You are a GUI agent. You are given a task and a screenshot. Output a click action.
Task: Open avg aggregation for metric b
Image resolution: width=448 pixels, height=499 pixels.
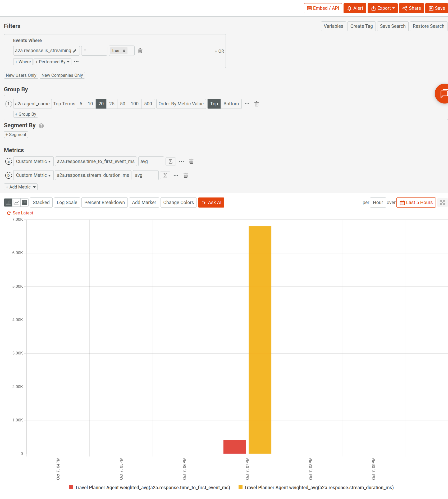click(145, 175)
